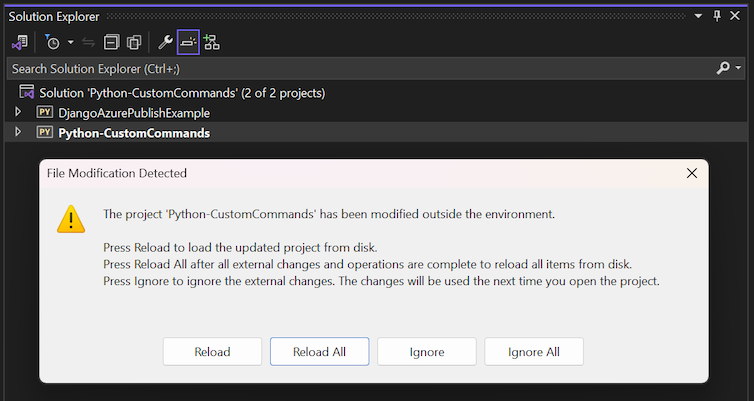Open search options magnifier dropdown

click(x=729, y=69)
